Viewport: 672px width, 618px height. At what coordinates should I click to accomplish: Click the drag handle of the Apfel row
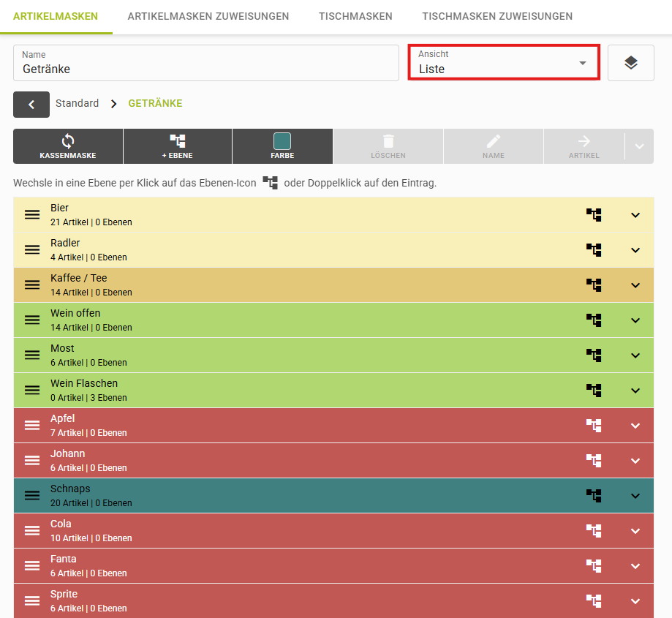32,426
